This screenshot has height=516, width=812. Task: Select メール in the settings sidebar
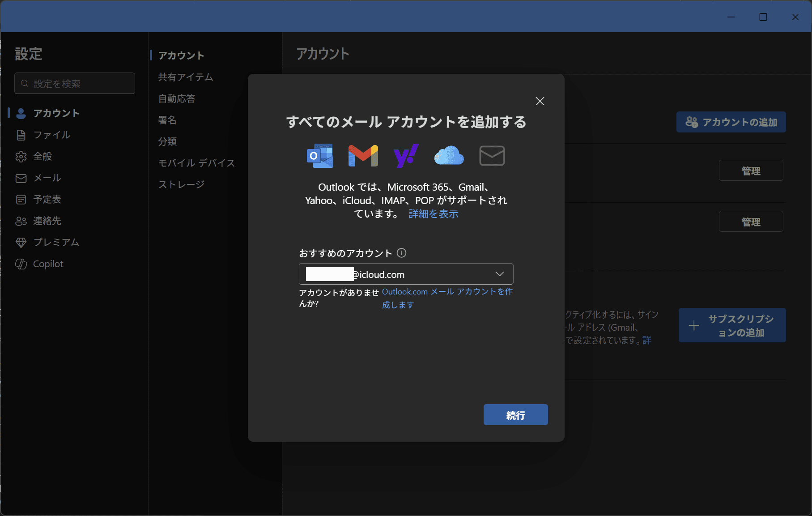(47, 178)
